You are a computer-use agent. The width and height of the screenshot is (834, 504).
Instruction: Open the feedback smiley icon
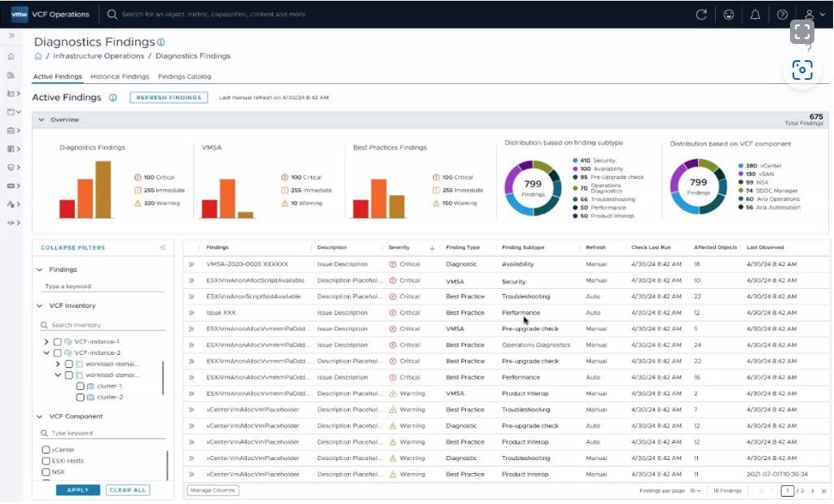pyautogui.click(x=728, y=15)
